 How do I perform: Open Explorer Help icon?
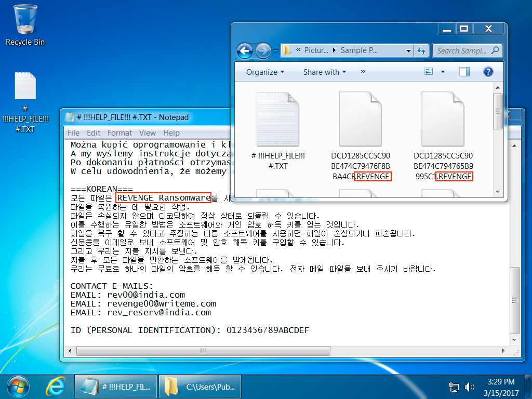click(488, 72)
